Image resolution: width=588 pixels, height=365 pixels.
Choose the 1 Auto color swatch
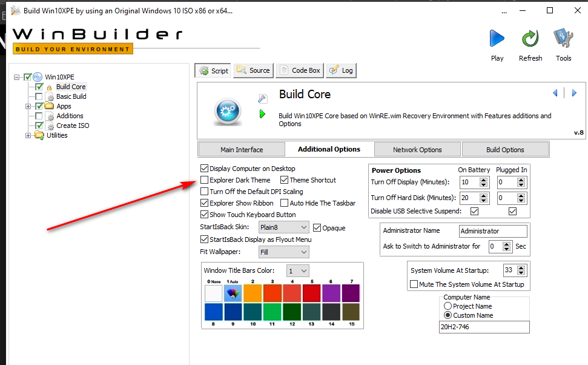233,293
